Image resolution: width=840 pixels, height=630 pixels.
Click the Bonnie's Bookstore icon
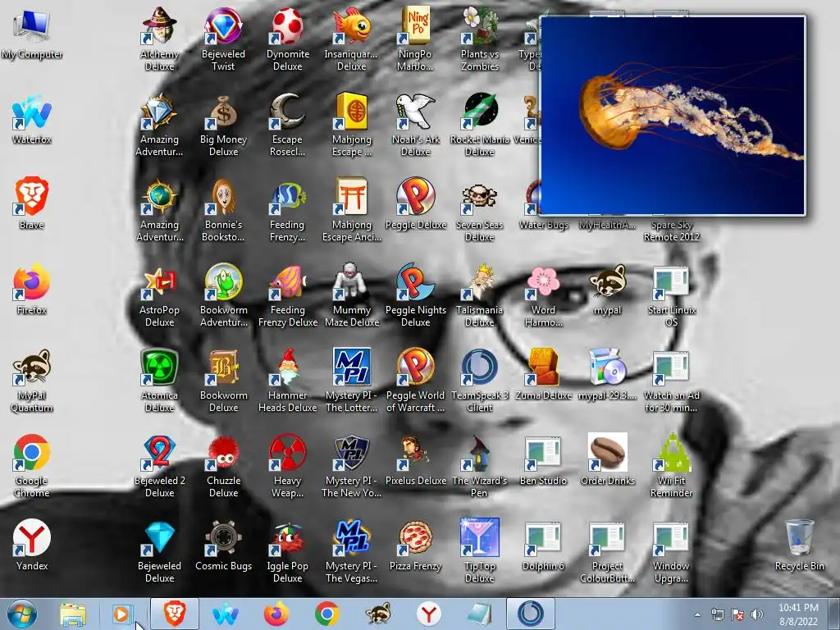point(223,210)
